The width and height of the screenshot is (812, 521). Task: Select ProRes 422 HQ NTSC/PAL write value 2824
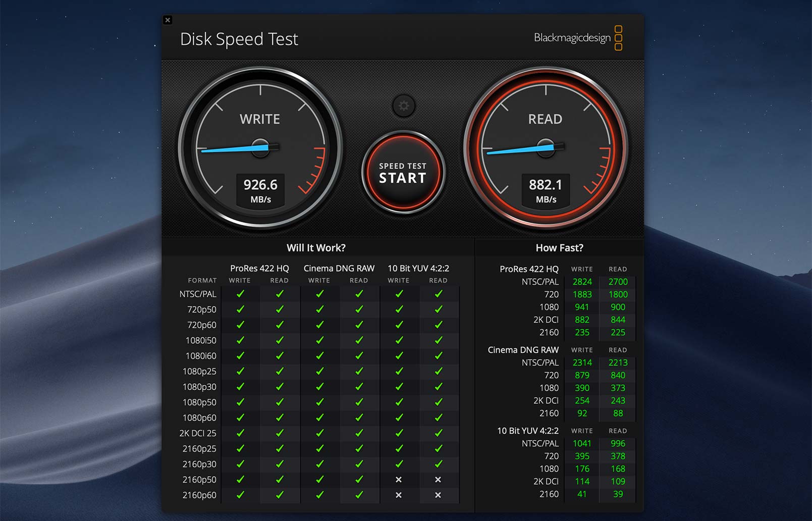point(582,282)
